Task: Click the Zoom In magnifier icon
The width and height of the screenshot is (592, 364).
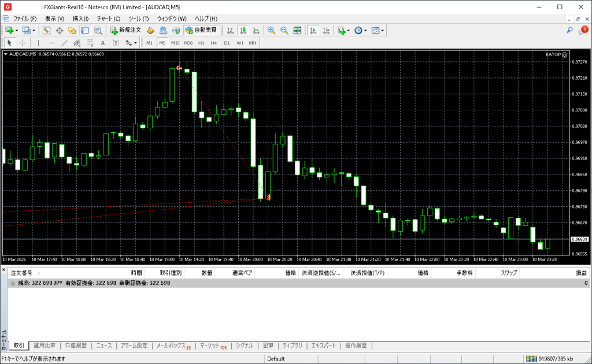Action: 271,30
